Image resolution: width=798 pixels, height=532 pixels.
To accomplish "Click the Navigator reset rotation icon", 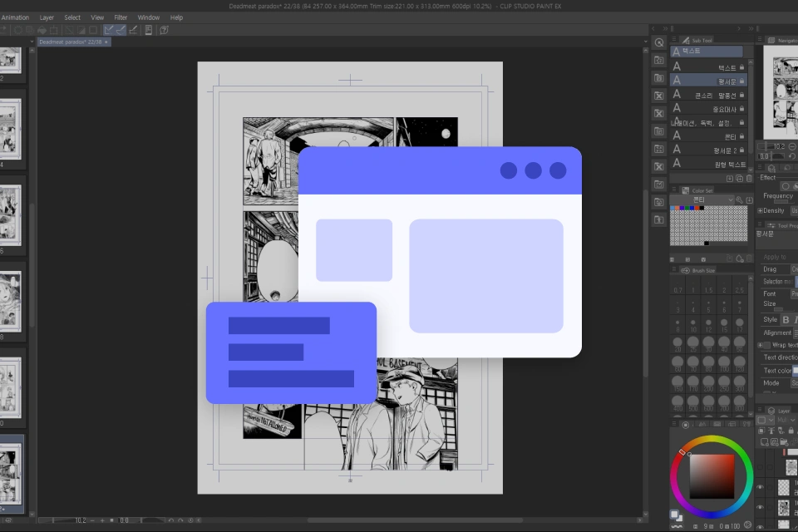I will [792, 156].
